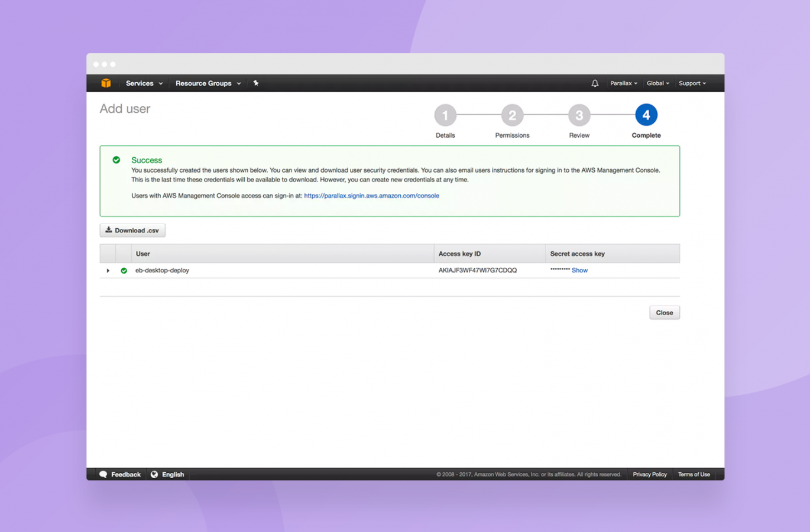810x532 pixels.
Task: Download the credentials .csv file
Action: tap(132, 231)
